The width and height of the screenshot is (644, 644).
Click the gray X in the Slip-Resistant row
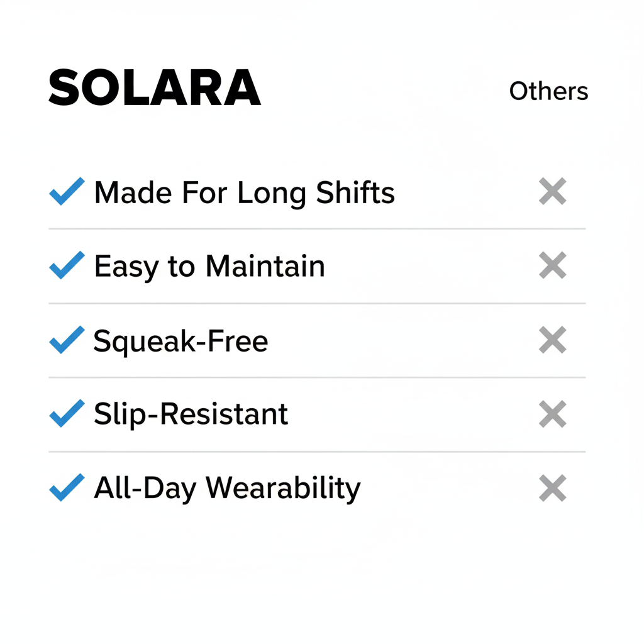pos(553,414)
